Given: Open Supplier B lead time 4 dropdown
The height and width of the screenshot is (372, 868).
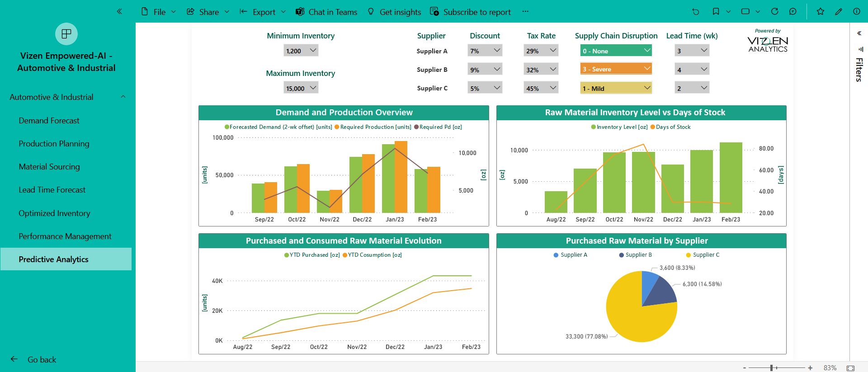Looking at the screenshot, I should [692, 70].
